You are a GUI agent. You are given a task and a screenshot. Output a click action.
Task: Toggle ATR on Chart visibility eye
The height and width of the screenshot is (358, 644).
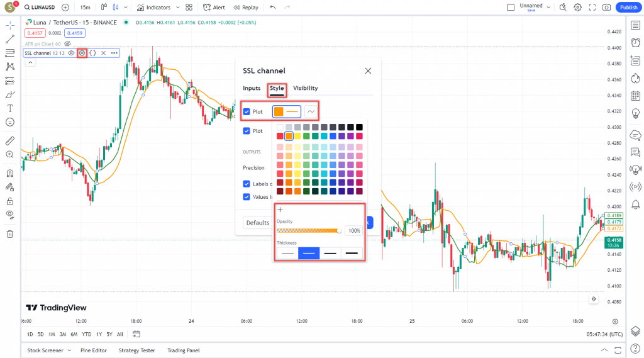click(x=67, y=44)
